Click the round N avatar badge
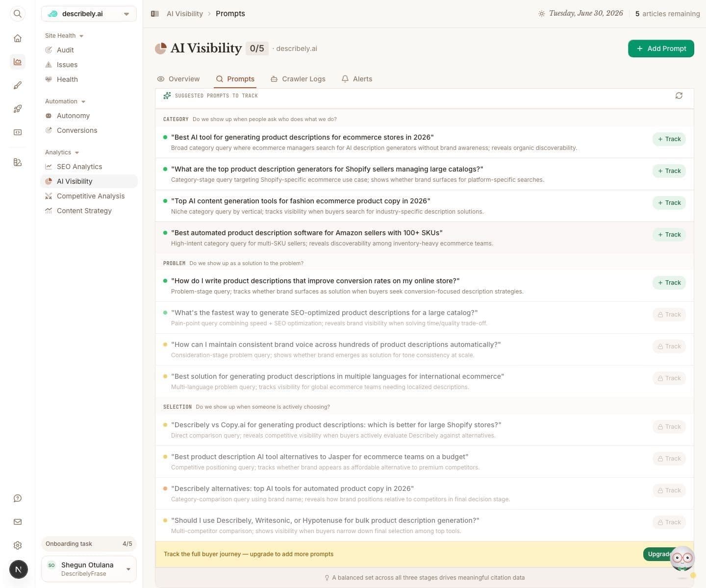Viewport: 706px width, 588px height. coord(19,569)
